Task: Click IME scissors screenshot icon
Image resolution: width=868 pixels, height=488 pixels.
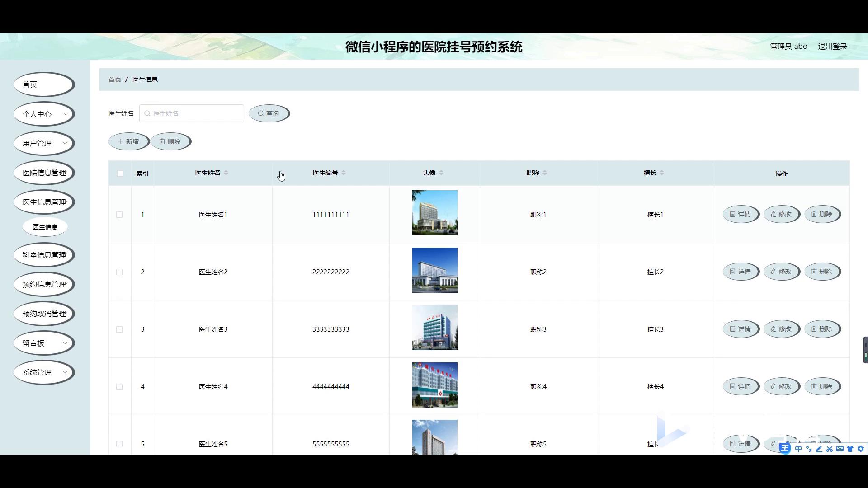Action: [830, 449]
